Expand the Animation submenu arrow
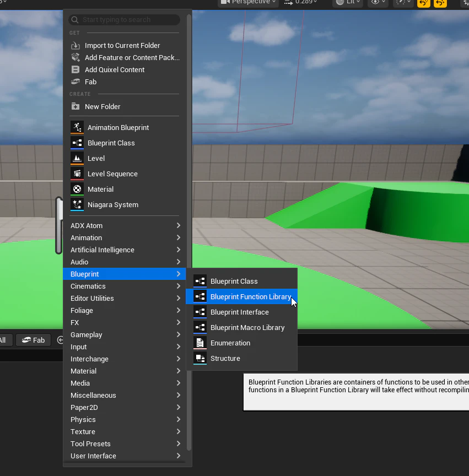The height and width of the screenshot is (476, 469). point(179,237)
